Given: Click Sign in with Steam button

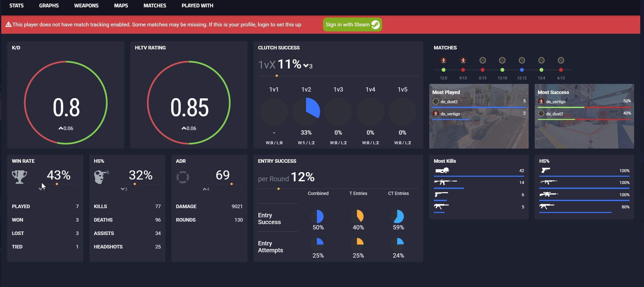Looking at the screenshot, I should tap(352, 25).
